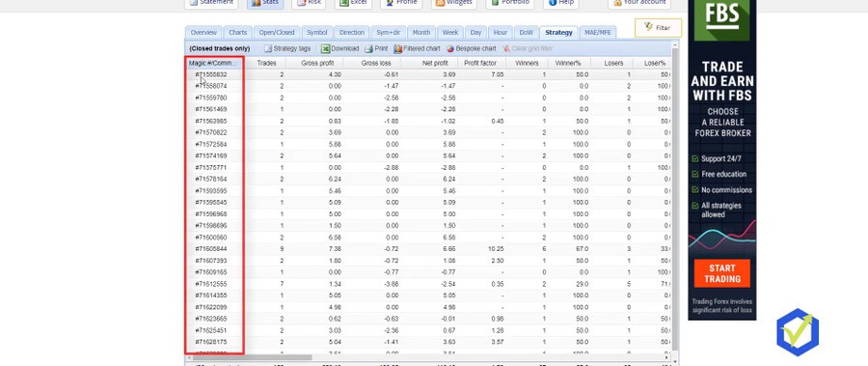Viewport: 868px width, 366px height.
Task: Print the closed trades table
Action: 376,49
